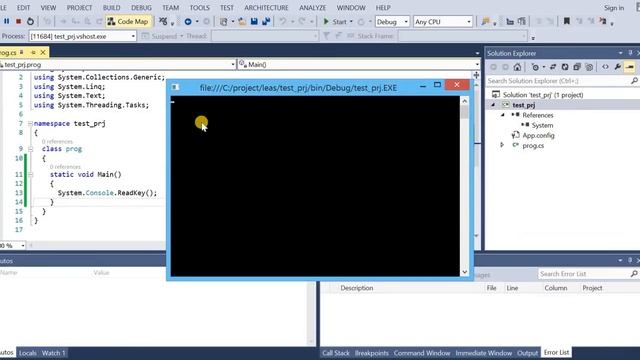
Task: Select Solution 'test_prj' (1 project) node
Action: [542, 95]
